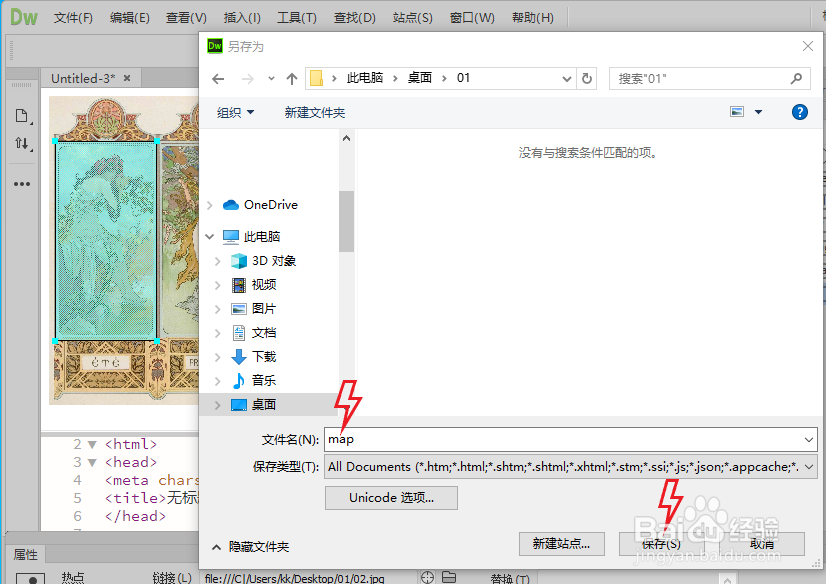This screenshot has width=826, height=584.
Task: Select the 桌面 desktop icon in tree
Action: 239,404
